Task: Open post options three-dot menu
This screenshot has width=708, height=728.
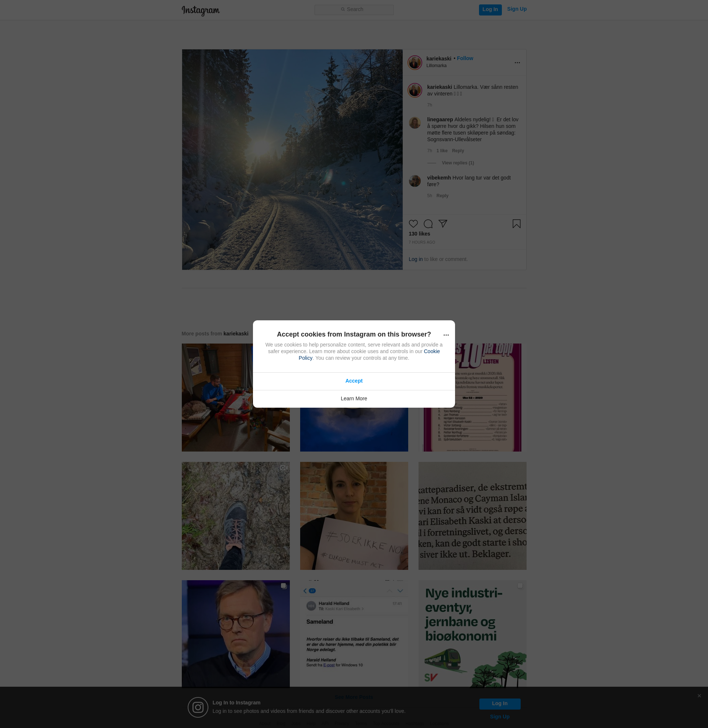Action: [517, 62]
